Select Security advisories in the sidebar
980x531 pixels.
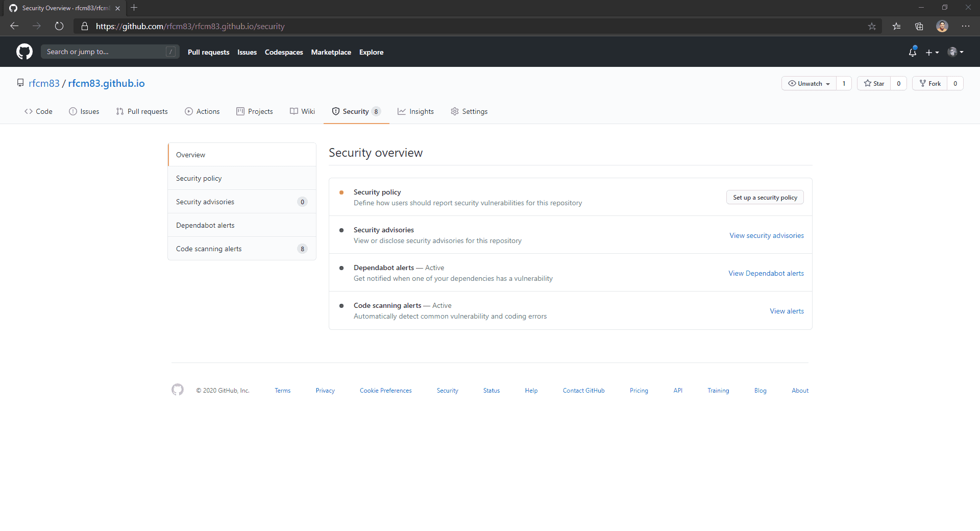pyautogui.click(x=242, y=202)
